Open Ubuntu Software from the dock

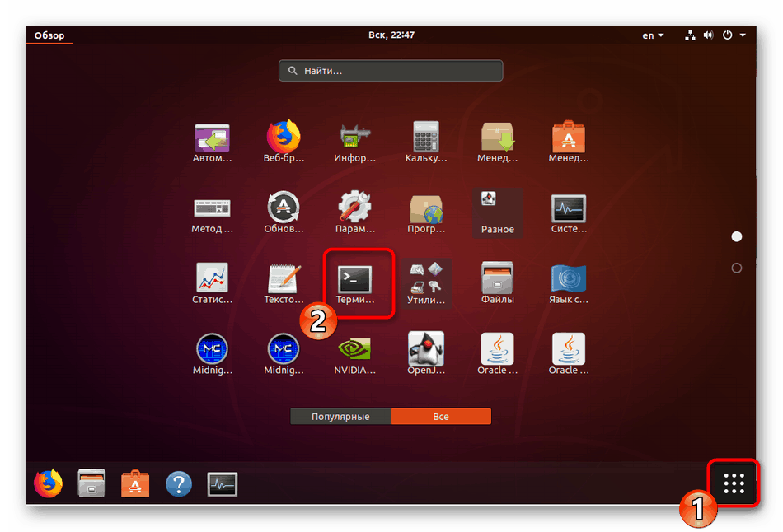(135, 483)
